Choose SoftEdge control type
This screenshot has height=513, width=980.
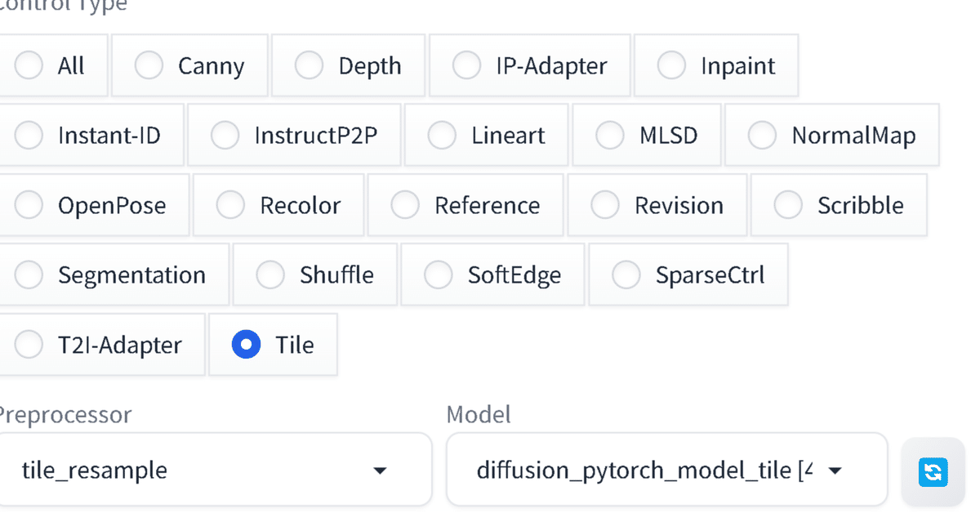pos(439,274)
